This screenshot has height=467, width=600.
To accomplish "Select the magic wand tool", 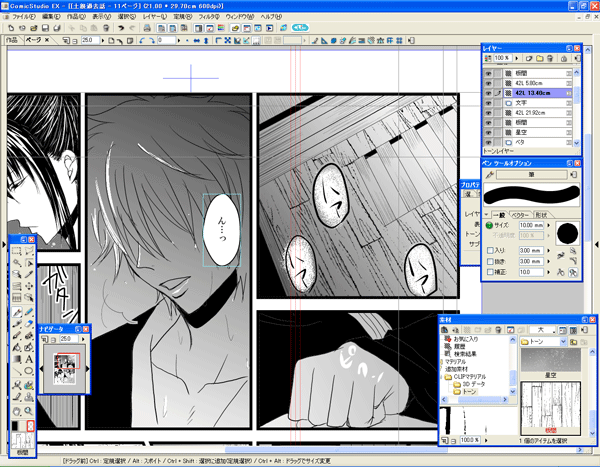I will pos(16,263).
